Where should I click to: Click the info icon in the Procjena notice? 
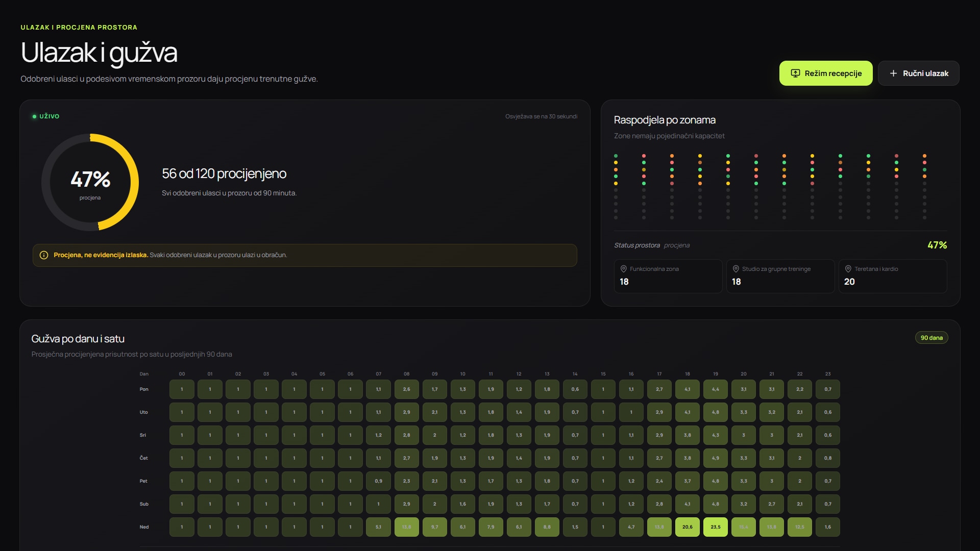44,255
